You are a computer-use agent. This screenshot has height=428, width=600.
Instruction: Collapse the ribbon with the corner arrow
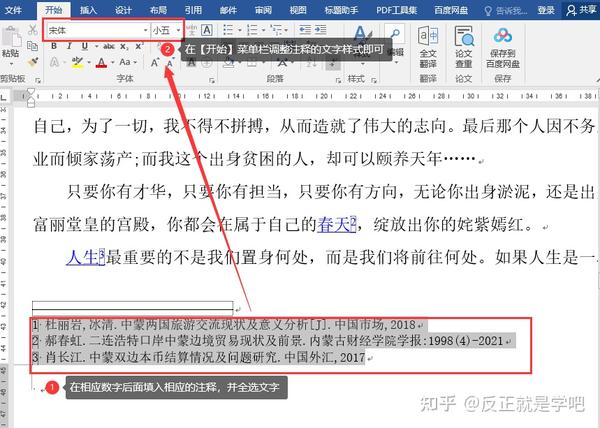pyautogui.click(x=598, y=80)
